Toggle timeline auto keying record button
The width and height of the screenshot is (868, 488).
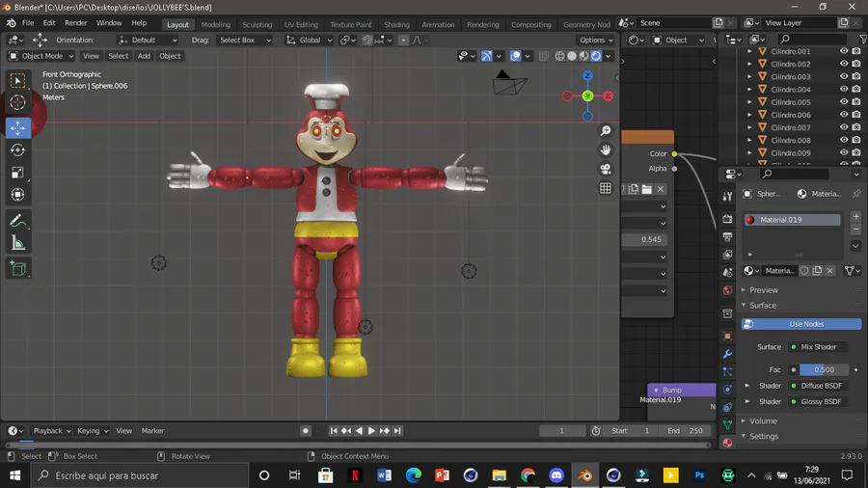(x=305, y=430)
